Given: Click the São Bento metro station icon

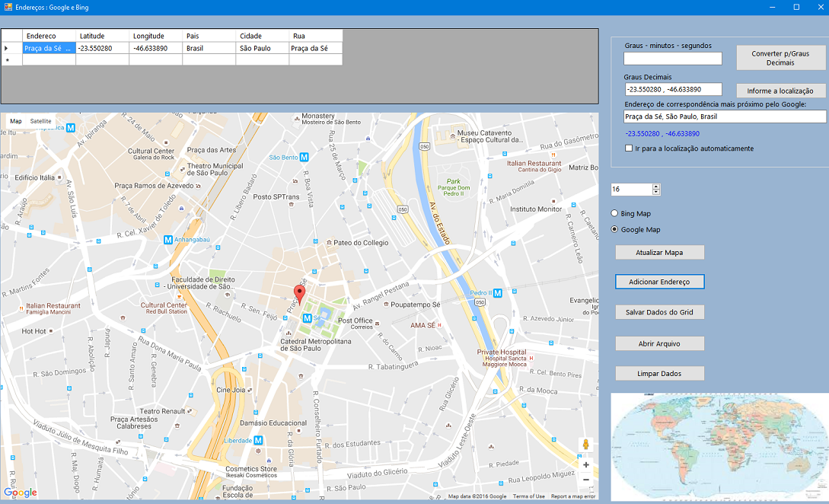Looking at the screenshot, I should coord(304,157).
